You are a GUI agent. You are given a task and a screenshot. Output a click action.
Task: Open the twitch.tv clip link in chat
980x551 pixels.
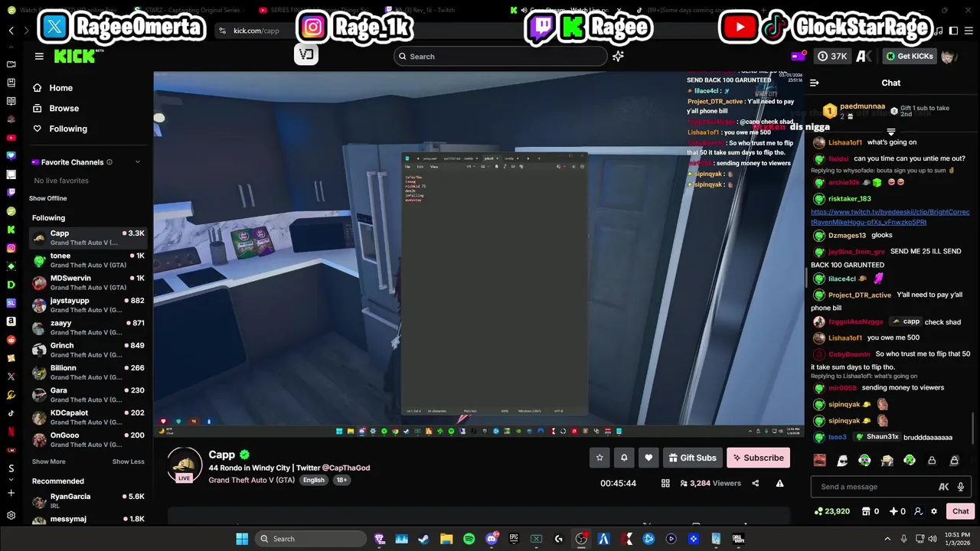[890, 217]
